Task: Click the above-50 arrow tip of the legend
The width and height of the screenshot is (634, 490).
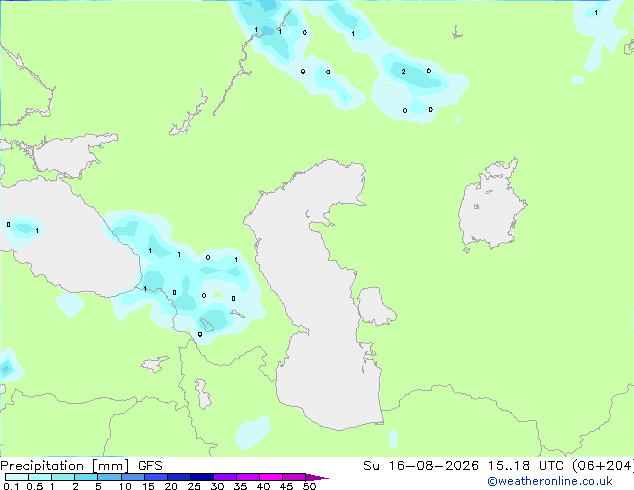Action: (x=317, y=477)
